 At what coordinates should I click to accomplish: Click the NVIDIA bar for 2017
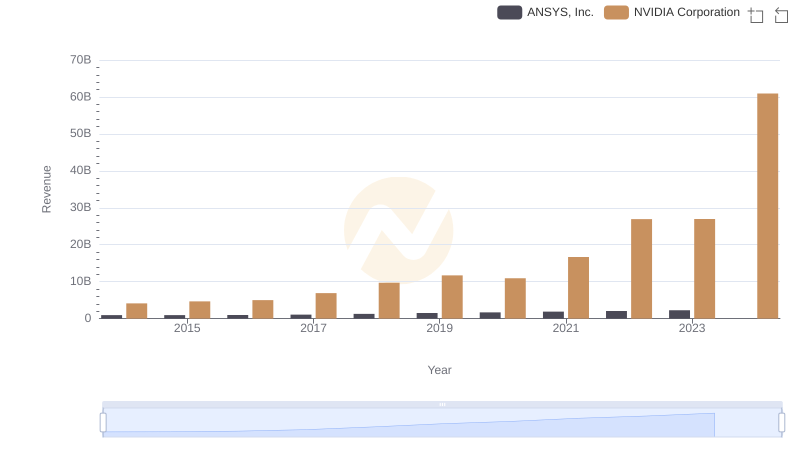[x=326, y=305]
